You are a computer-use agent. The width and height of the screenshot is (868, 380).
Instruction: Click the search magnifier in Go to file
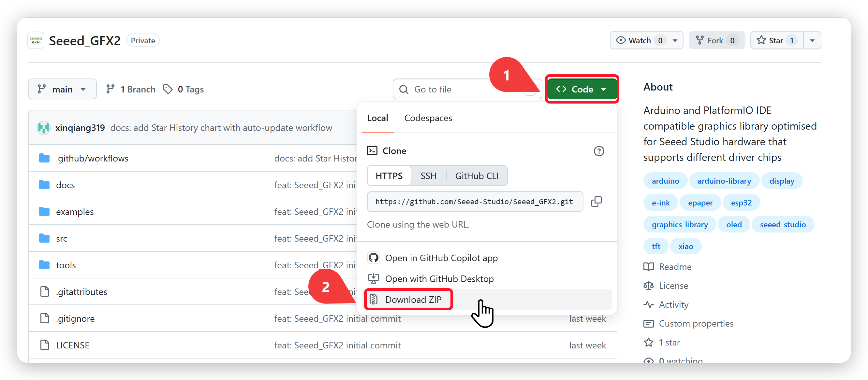[404, 90]
